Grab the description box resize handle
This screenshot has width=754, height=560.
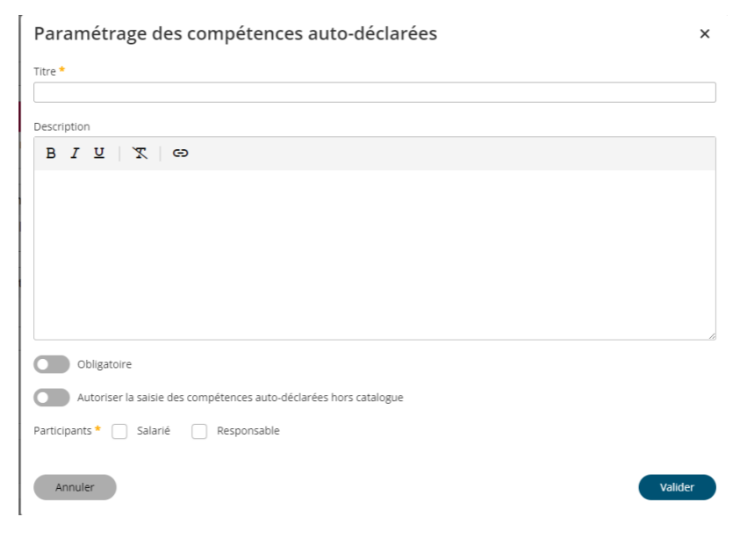click(x=712, y=335)
